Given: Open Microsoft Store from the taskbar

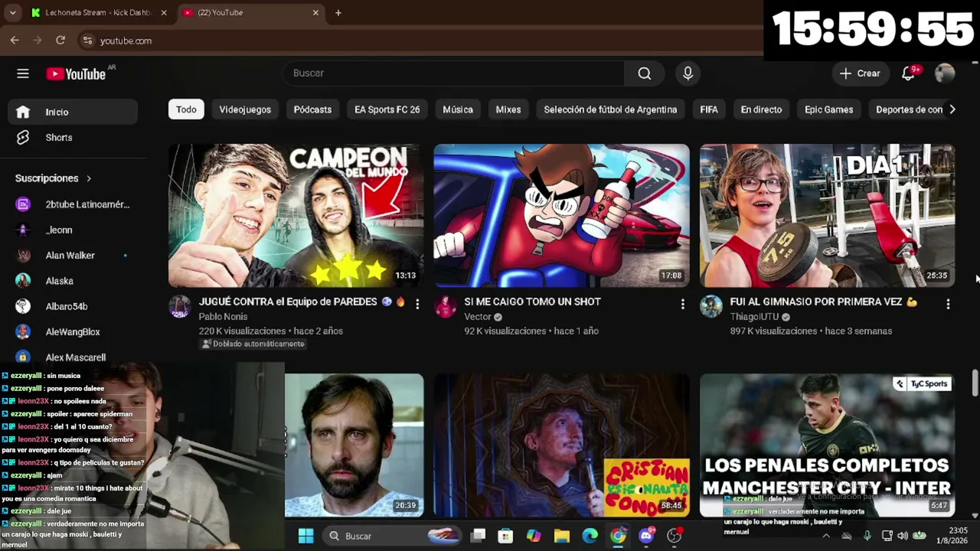Looking at the screenshot, I should pos(505,536).
